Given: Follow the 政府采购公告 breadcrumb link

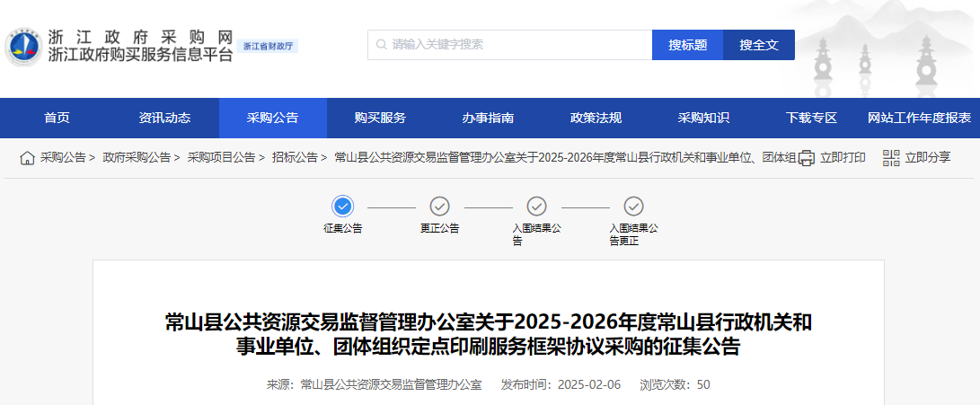Looking at the screenshot, I should [137, 158].
